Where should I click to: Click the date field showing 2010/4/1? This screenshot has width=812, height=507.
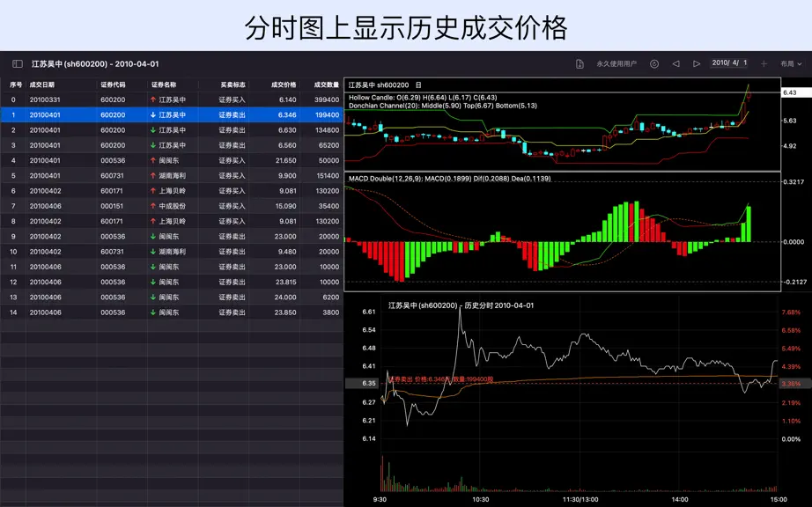click(729, 63)
